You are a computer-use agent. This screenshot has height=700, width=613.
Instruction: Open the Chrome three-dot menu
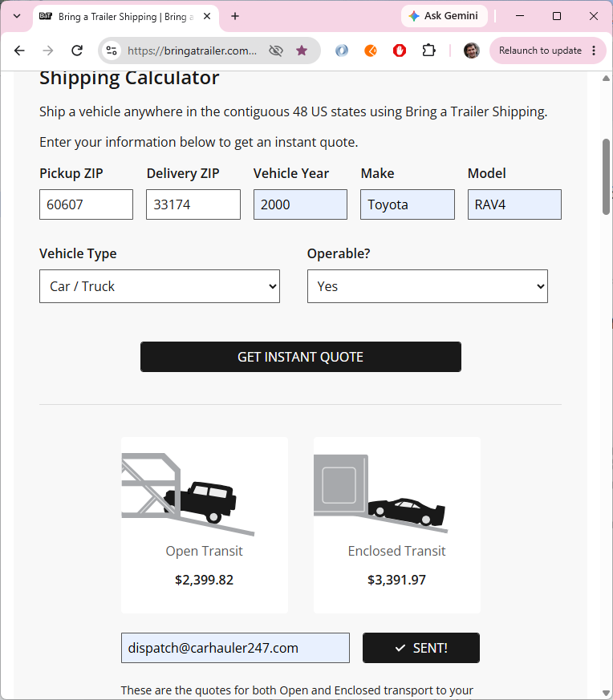click(x=594, y=51)
